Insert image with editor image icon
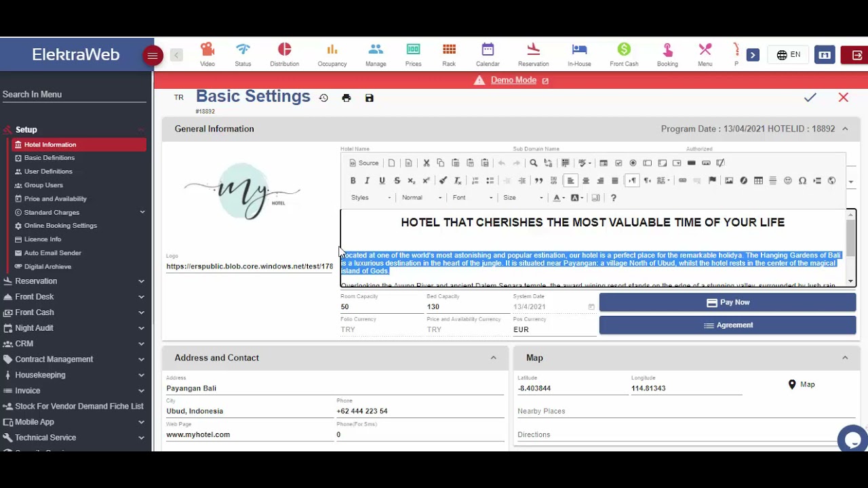868x488 pixels. pyautogui.click(x=729, y=180)
